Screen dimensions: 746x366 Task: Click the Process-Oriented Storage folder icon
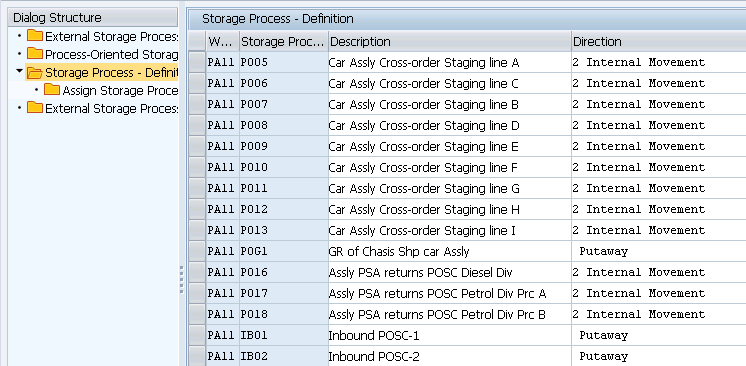(35, 54)
